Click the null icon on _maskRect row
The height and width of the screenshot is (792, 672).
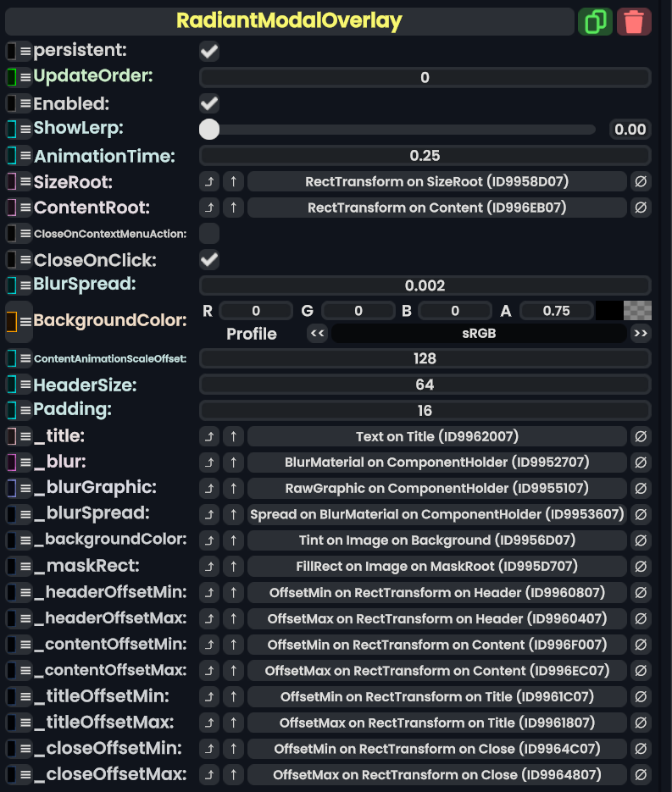pyautogui.click(x=641, y=567)
